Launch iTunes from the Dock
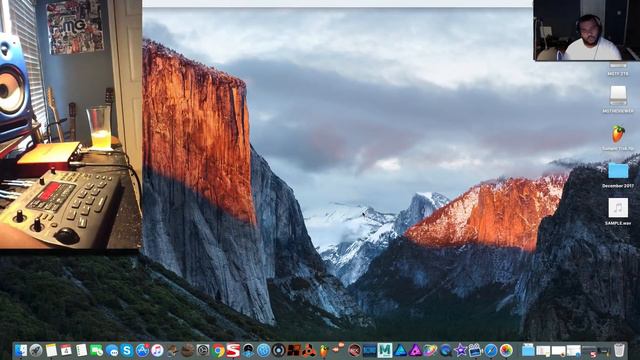 point(157,350)
